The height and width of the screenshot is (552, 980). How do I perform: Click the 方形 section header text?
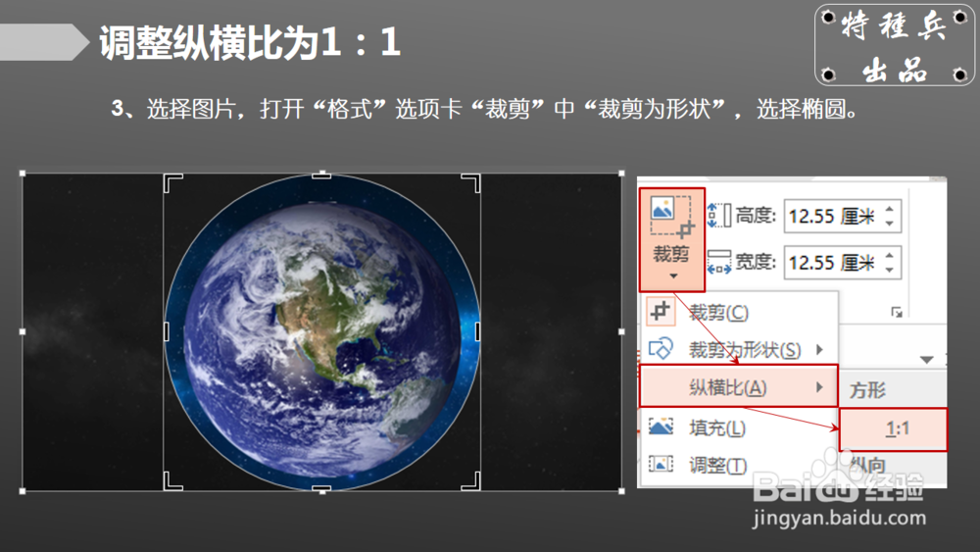pyautogui.click(x=867, y=390)
